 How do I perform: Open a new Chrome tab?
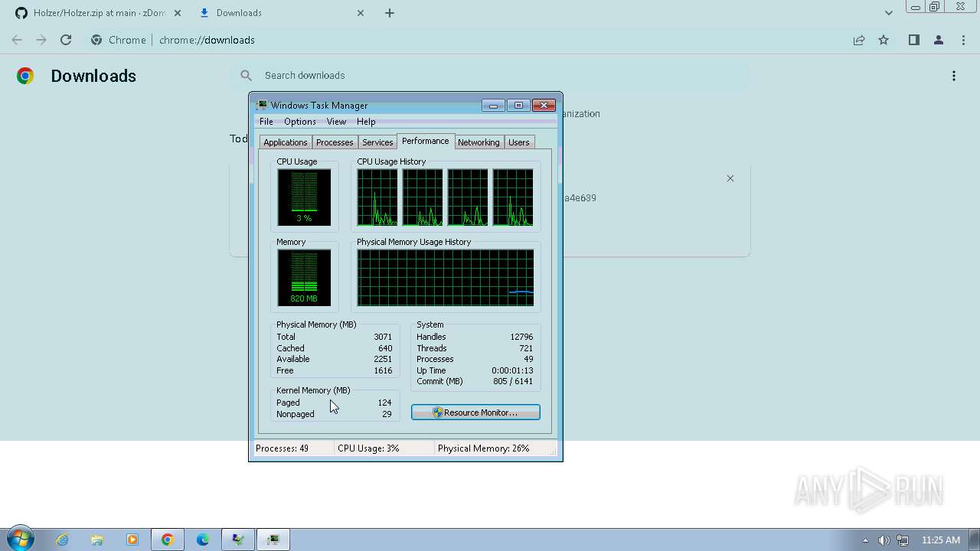[390, 13]
